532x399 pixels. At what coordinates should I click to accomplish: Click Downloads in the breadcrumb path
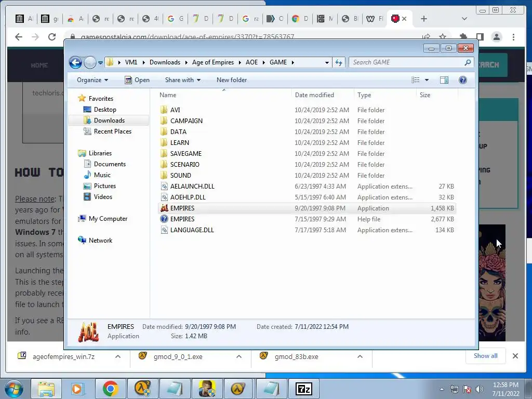point(165,62)
